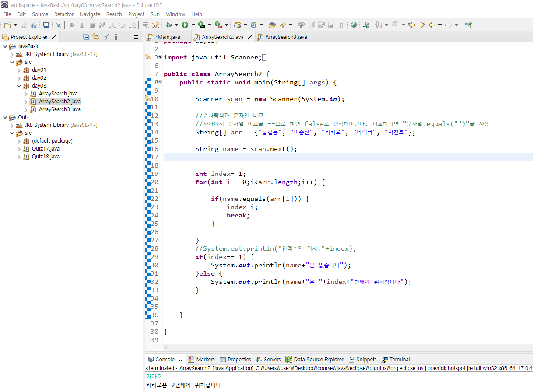The image size is (533, 392).
Task: Click the Suspend (pause) debug icon
Action: click(x=82, y=25)
